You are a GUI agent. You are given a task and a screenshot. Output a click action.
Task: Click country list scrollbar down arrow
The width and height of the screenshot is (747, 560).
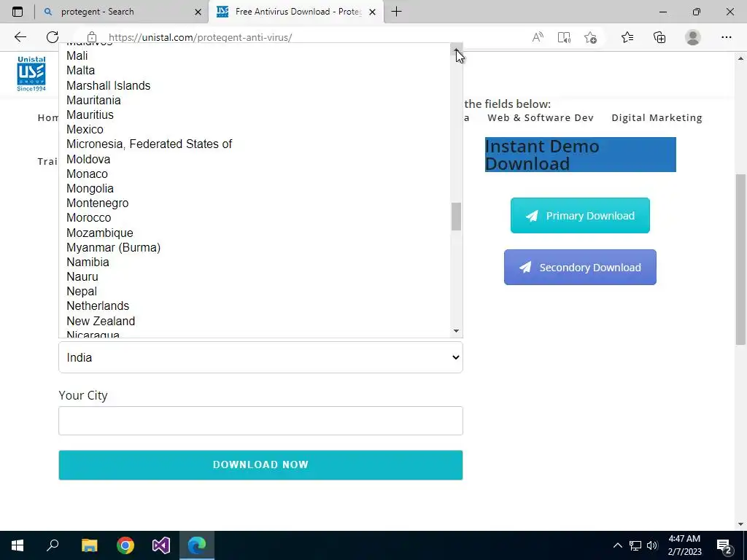tap(456, 330)
